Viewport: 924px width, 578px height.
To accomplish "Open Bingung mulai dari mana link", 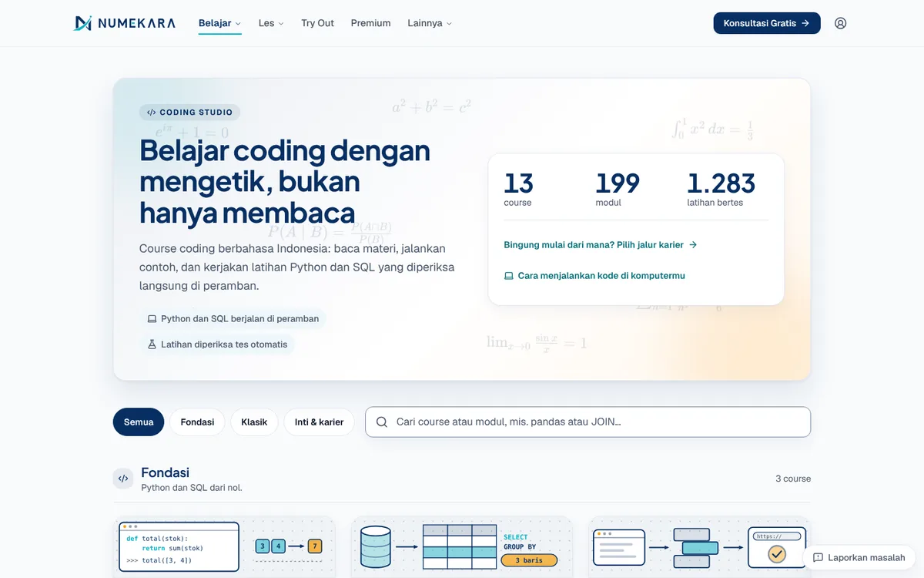I will point(601,245).
